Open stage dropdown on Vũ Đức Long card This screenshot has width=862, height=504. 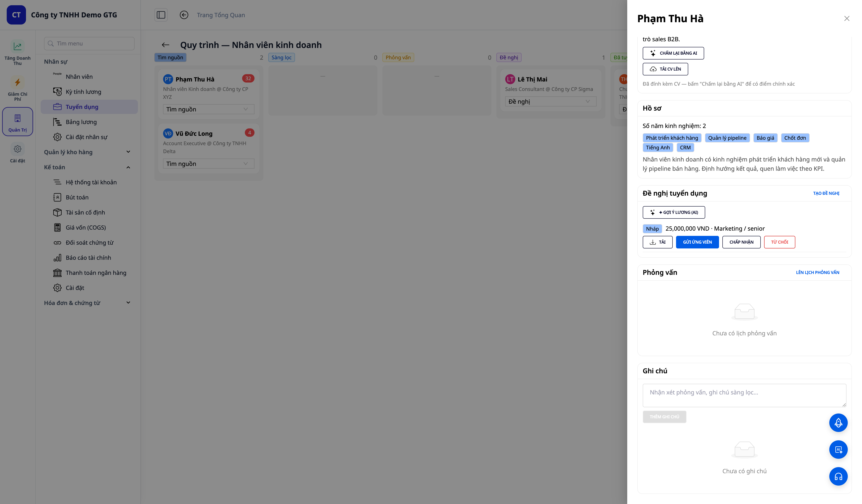(208, 163)
